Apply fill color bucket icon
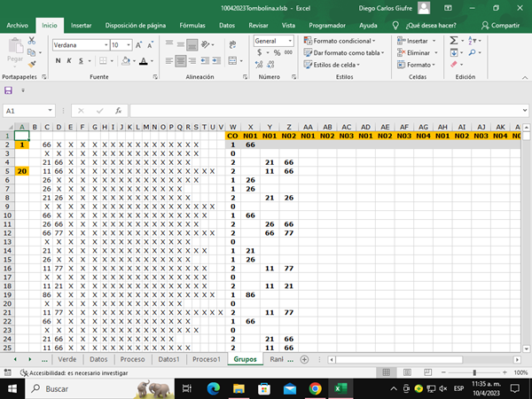Image resolution: width=532 pixels, height=399 pixels. click(x=126, y=60)
